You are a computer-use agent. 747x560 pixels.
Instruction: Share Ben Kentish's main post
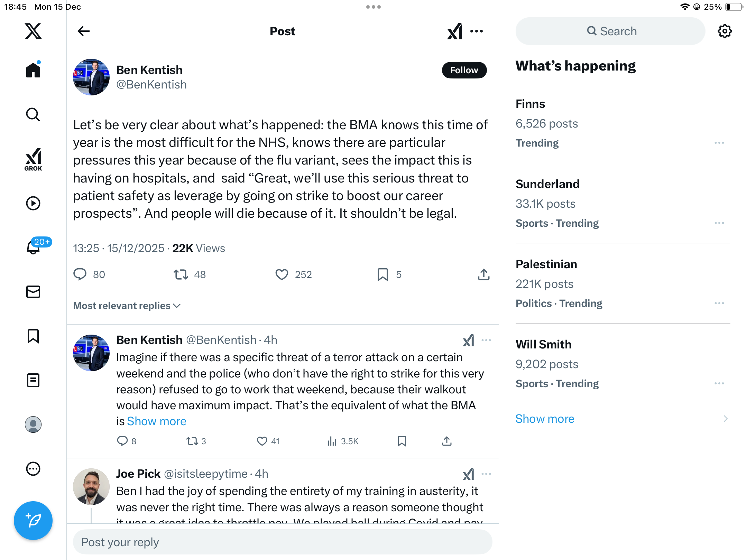coord(483,274)
